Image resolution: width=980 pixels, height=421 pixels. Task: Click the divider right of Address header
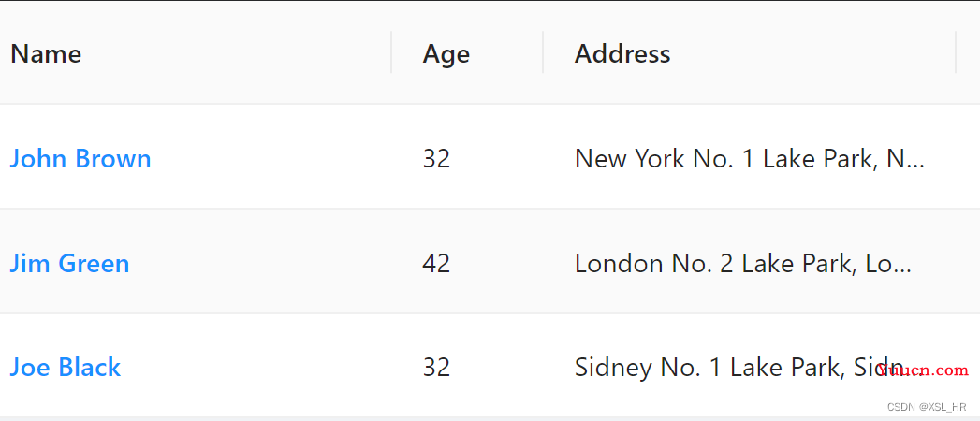[956, 52]
